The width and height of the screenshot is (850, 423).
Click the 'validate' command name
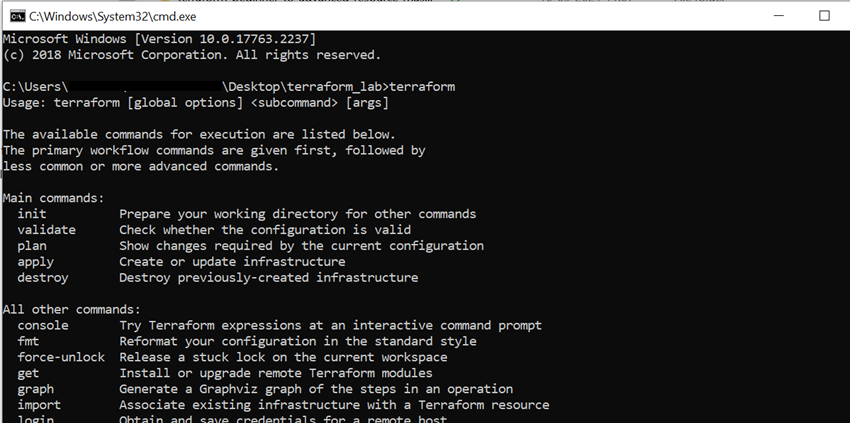click(47, 229)
